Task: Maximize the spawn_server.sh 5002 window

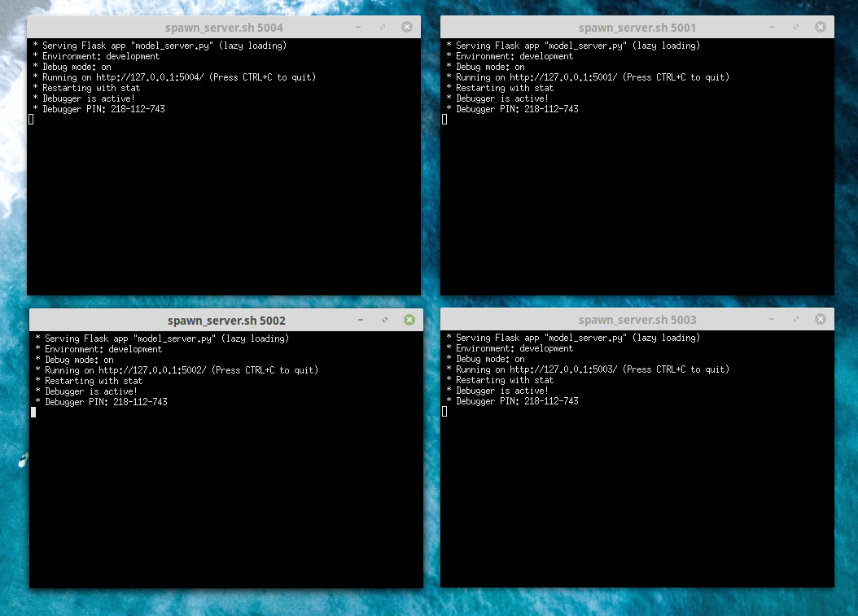Action: (384, 320)
